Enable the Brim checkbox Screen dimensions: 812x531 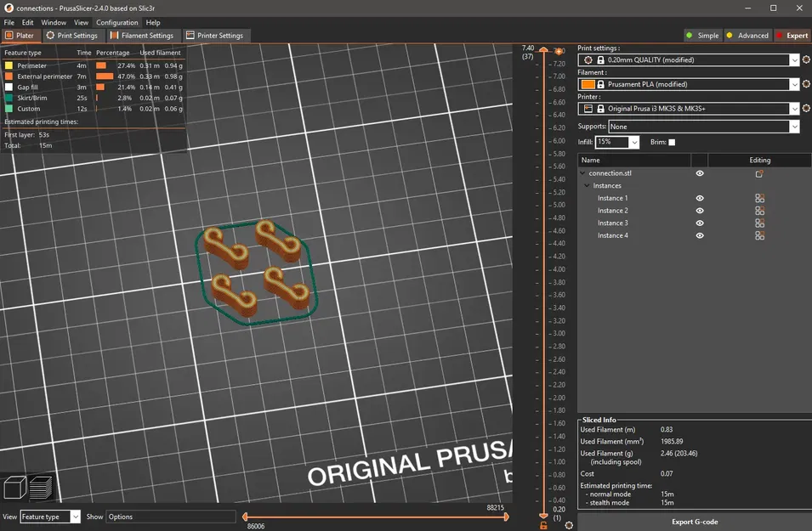[672, 143]
